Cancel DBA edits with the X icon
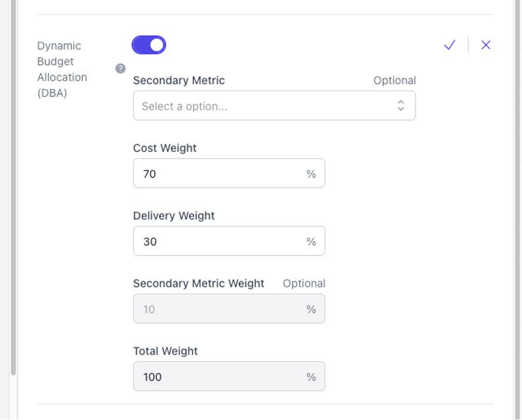The width and height of the screenshot is (522, 420). tap(486, 45)
